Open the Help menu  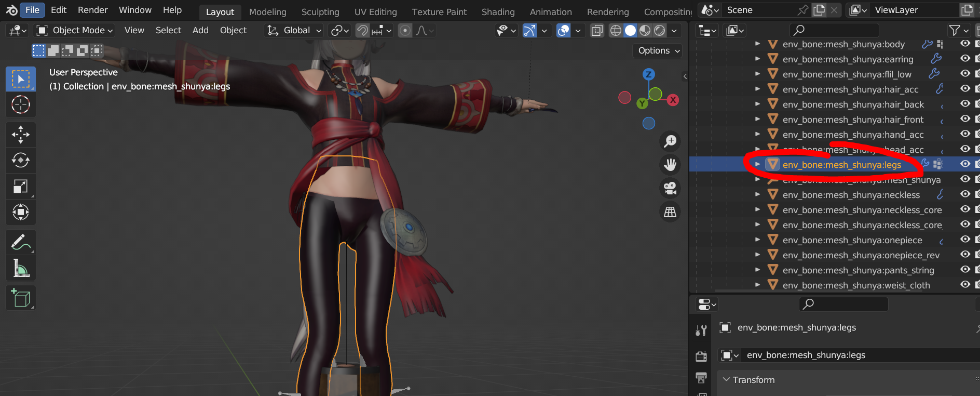click(172, 10)
